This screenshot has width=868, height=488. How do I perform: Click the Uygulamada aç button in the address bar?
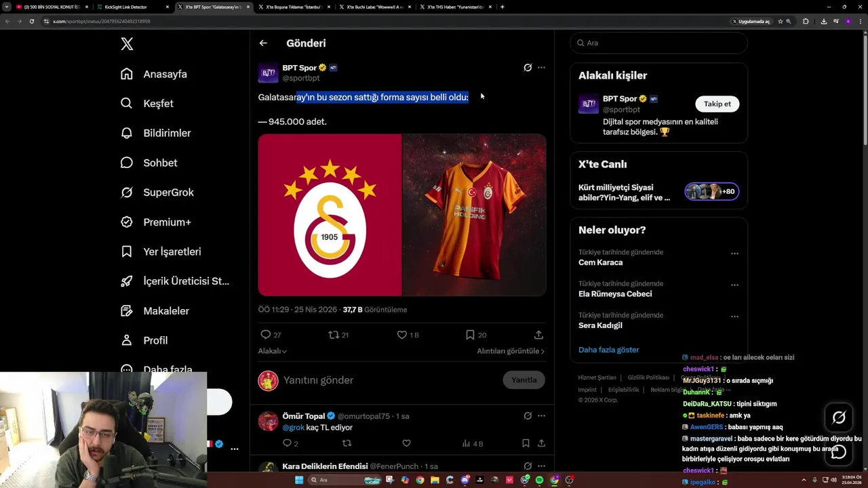point(751,21)
